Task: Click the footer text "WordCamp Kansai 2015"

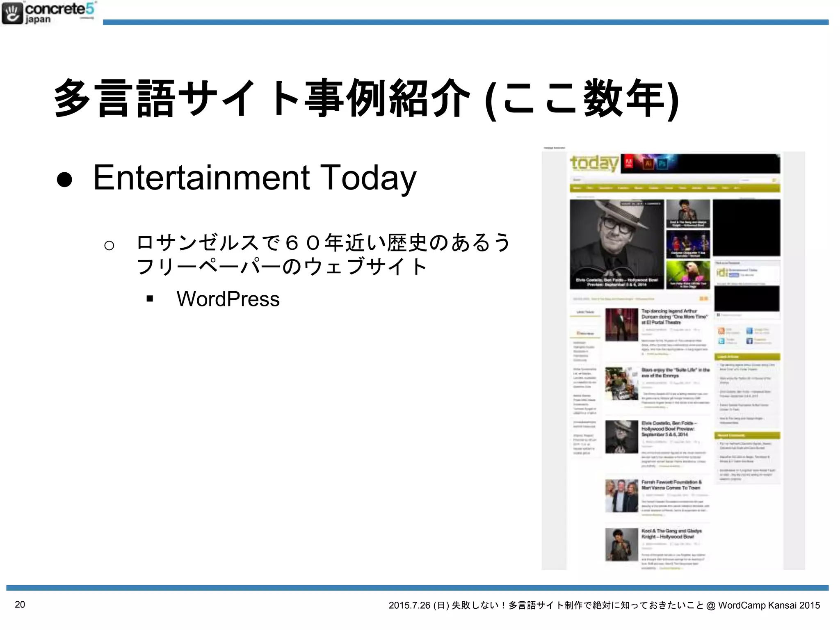Action: [769, 605]
